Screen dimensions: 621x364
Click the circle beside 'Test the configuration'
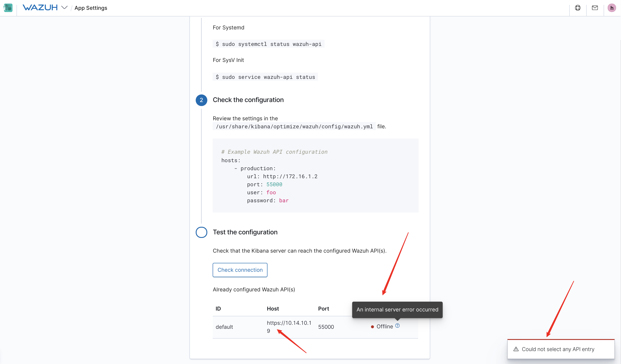pos(201,232)
